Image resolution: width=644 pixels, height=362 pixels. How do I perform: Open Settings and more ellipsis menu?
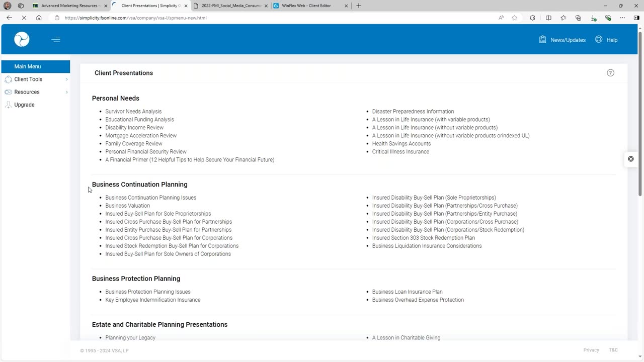click(622, 18)
